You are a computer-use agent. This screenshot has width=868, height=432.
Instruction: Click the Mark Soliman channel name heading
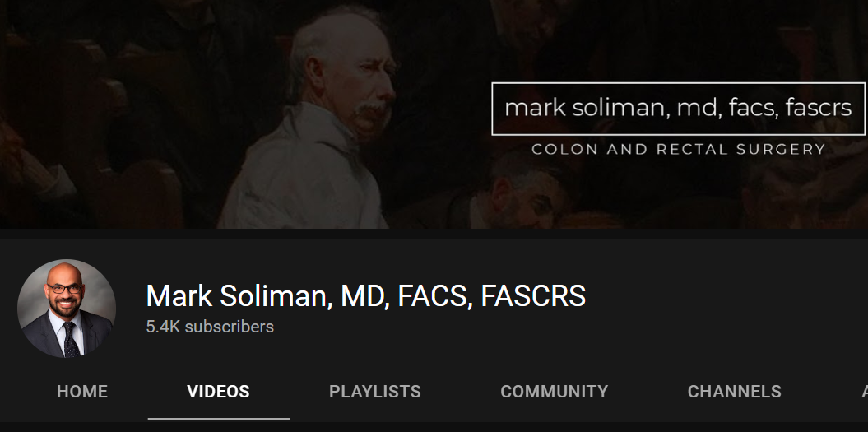point(366,295)
